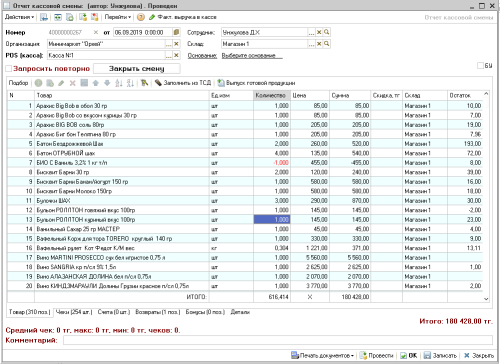
Task: Clear the POS (касса) field
Action: click(176, 55)
